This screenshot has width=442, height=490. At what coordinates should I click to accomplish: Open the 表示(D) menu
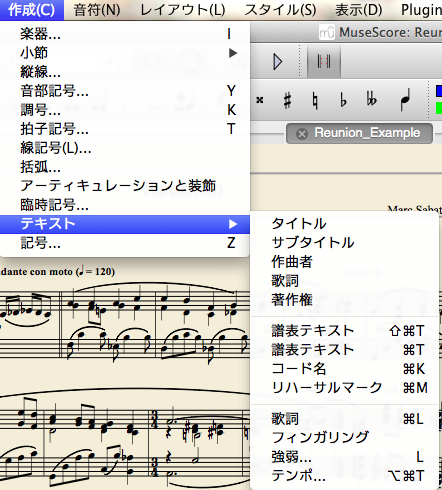[x=359, y=10]
